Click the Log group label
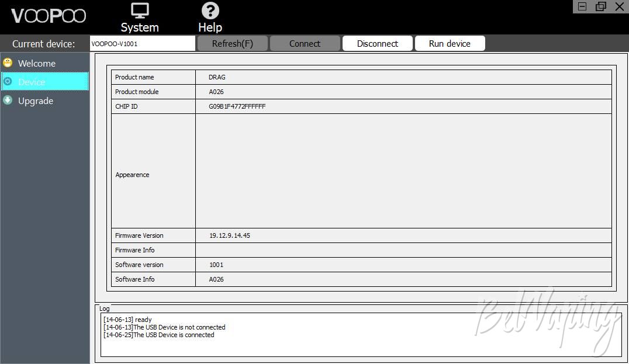Viewport: 629px width, 364px height. [x=104, y=308]
